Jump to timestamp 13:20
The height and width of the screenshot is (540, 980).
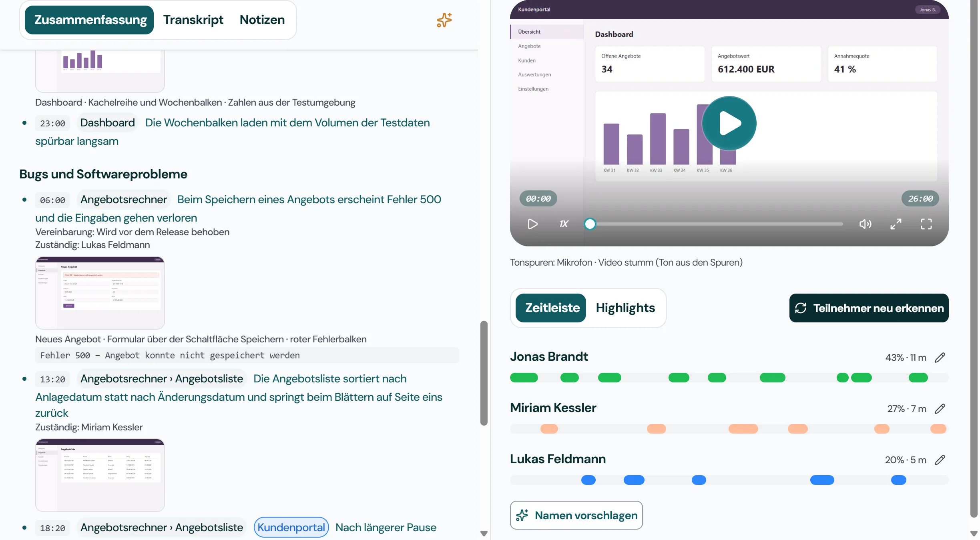tap(52, 379)
